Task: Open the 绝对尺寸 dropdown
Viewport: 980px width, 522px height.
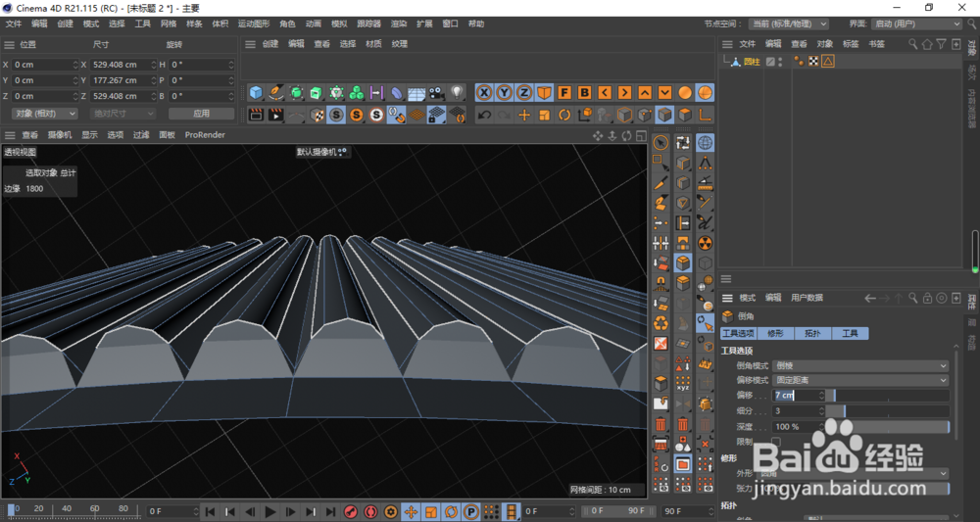Action: tap(122, 114)
